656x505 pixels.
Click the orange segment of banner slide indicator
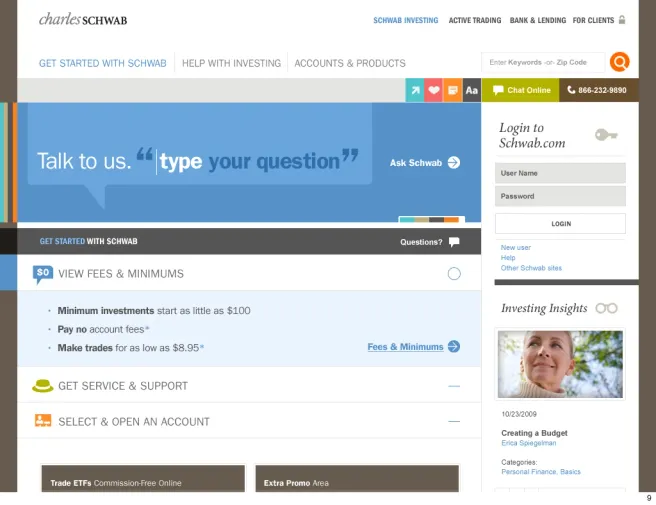tap(451, 220)
